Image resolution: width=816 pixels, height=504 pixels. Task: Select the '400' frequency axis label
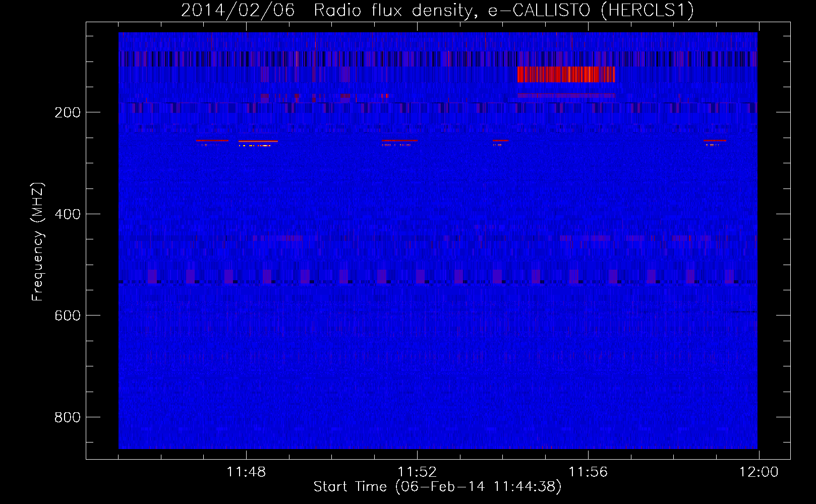pyautogui.click(x=67, y=214)
